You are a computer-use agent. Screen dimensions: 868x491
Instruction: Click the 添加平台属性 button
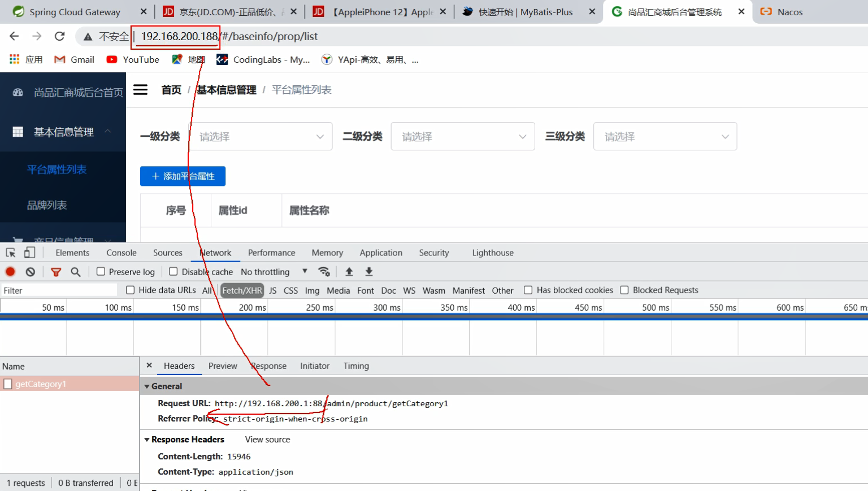tap(183, 176)
